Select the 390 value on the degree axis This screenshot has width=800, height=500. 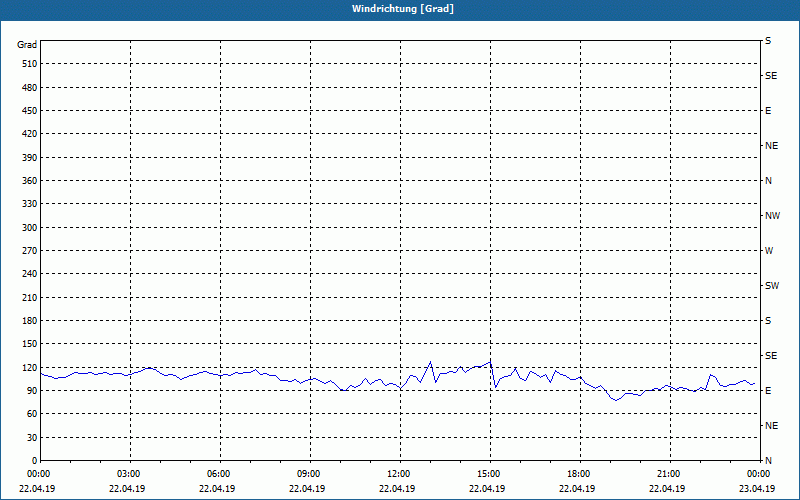[29, 158]
